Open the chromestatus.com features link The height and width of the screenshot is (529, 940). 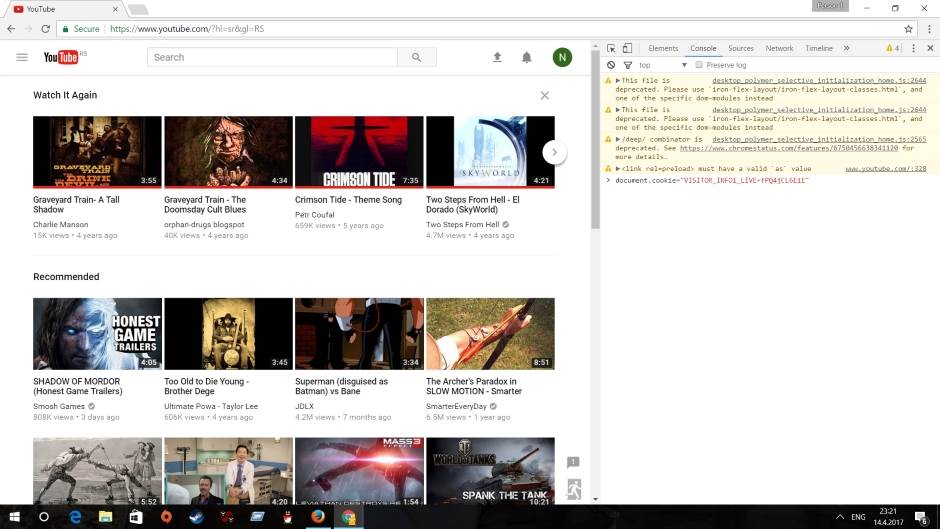[788, 148]
